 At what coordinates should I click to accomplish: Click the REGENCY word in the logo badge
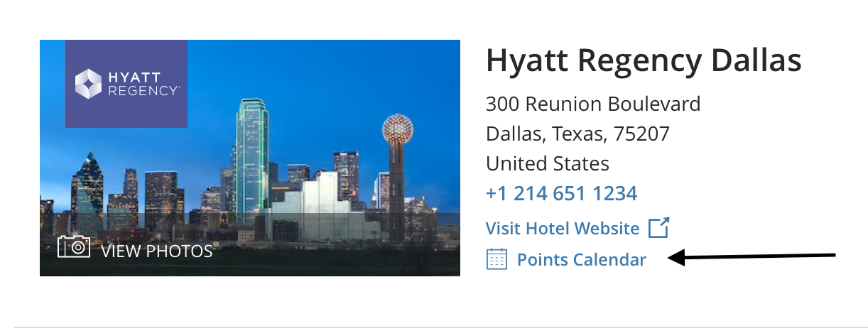[143, 91]
